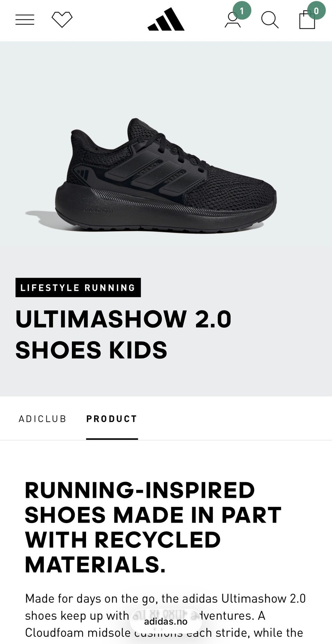
Task: Go to homepage via adidas logo
Action: point(166,19)
